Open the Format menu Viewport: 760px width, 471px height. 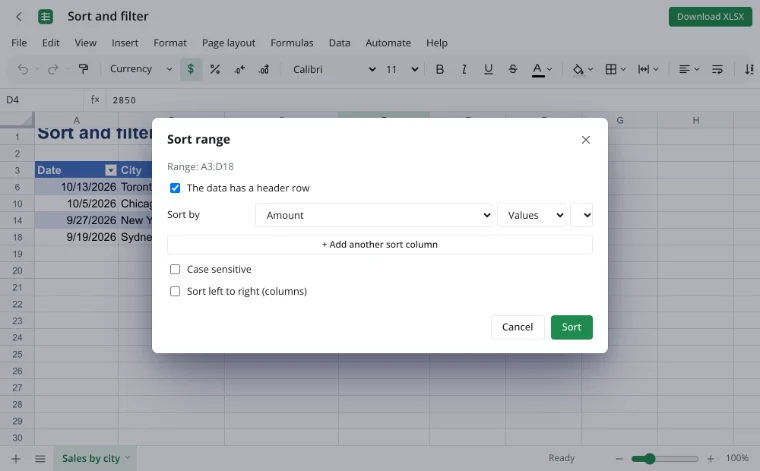coord(170,43)
